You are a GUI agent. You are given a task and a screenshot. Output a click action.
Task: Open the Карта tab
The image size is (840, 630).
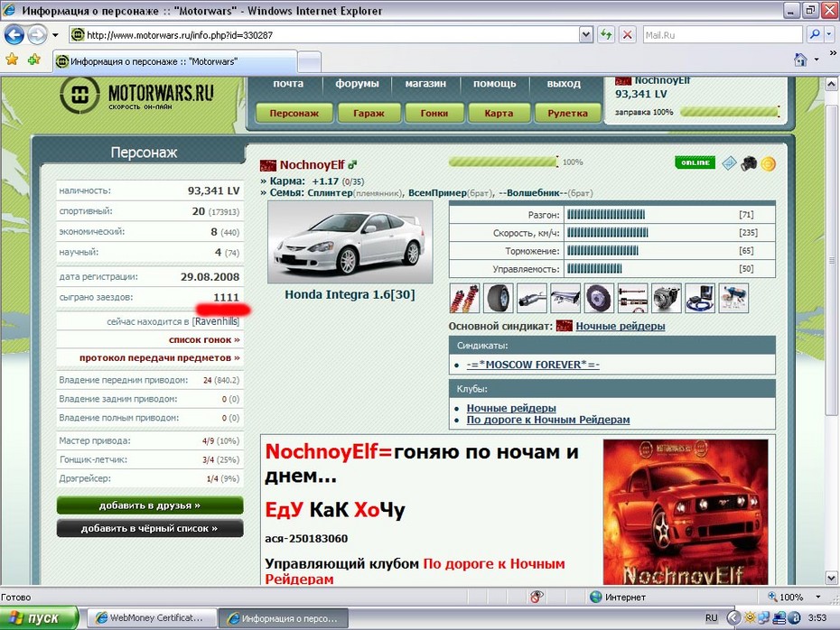pos(499,113)
